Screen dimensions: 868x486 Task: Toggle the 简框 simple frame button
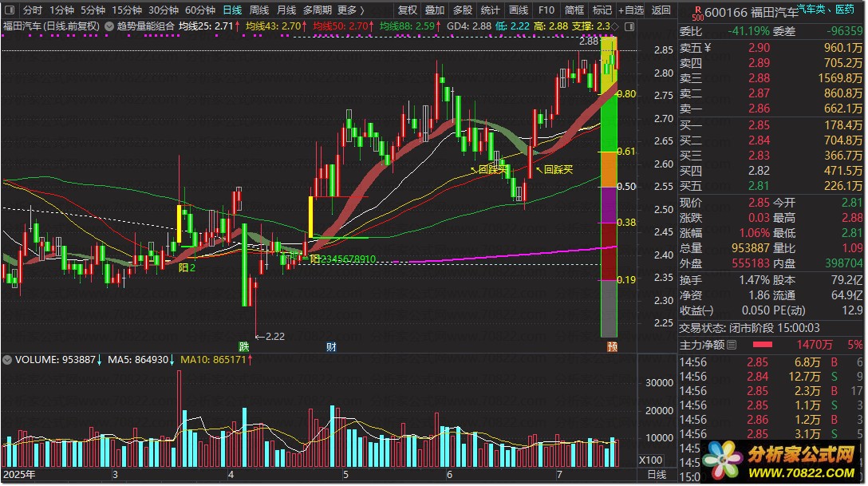574,10
